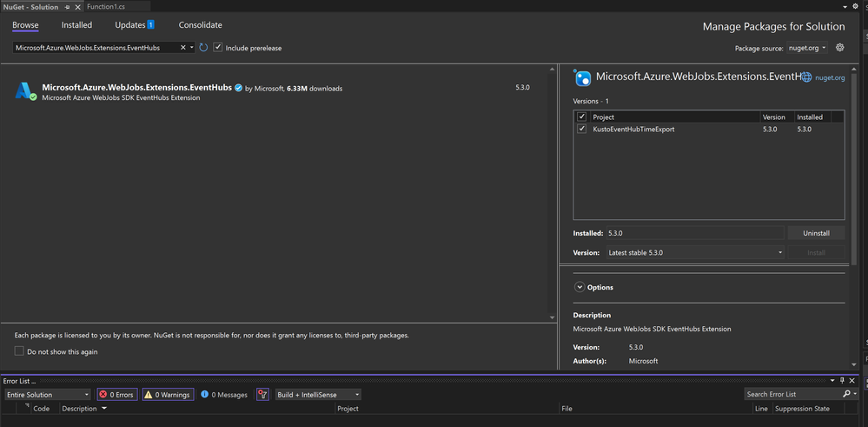
Task: Uncheck the KustoEventHubTimeExport project
Action: tap(582, 129)
